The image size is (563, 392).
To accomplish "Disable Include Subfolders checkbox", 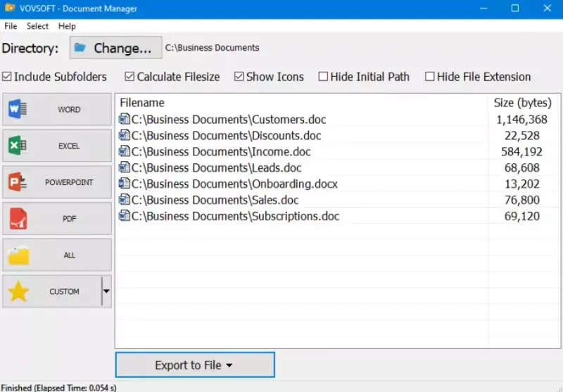I will [x=7, y=77].
